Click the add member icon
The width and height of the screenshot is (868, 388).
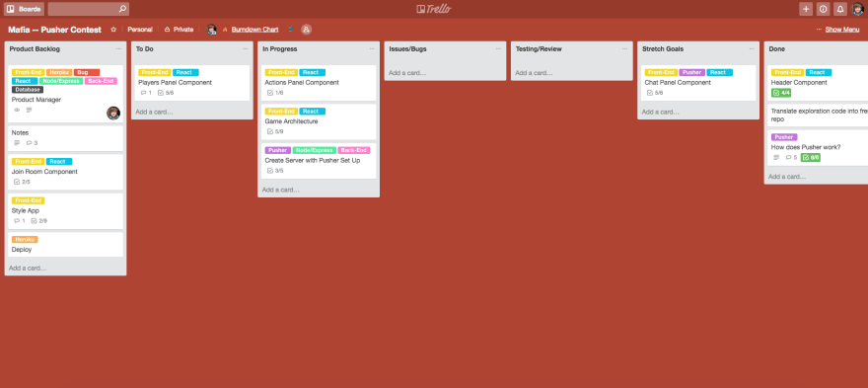pyautogui.click(x=306, y=30)
